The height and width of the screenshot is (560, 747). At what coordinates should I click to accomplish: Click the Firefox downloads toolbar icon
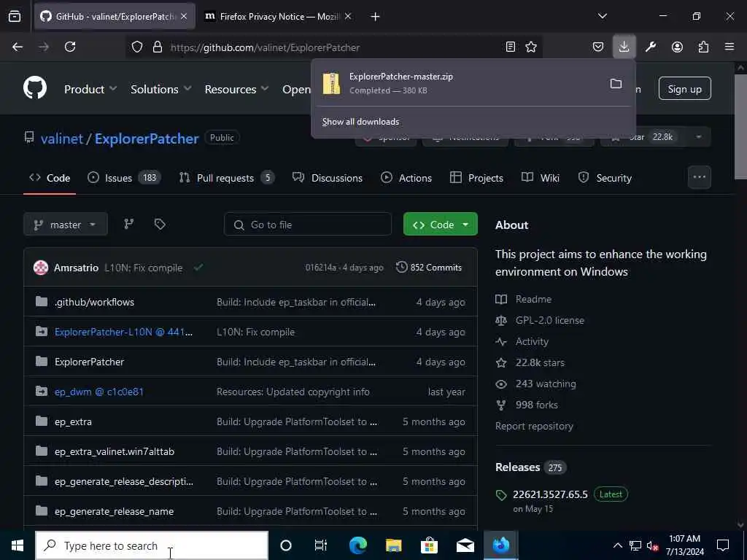624,47
